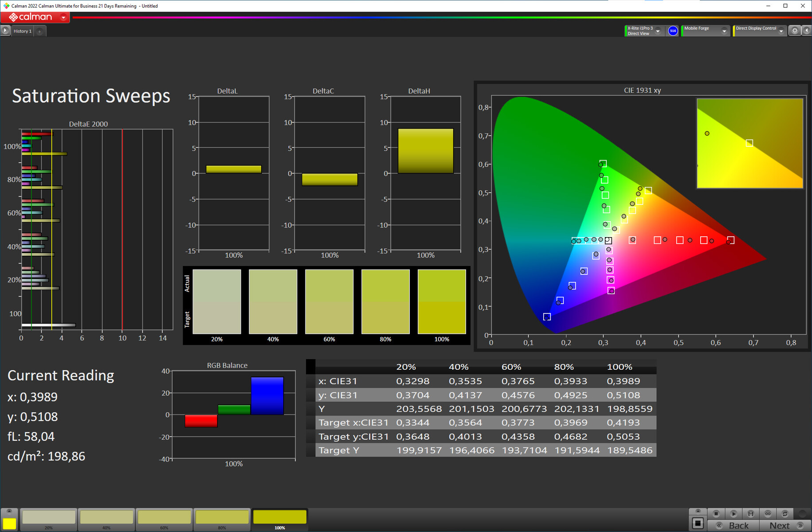812x532 pixels.
Task: Click the blue S16 meter status icon
Action: [673, 31]
